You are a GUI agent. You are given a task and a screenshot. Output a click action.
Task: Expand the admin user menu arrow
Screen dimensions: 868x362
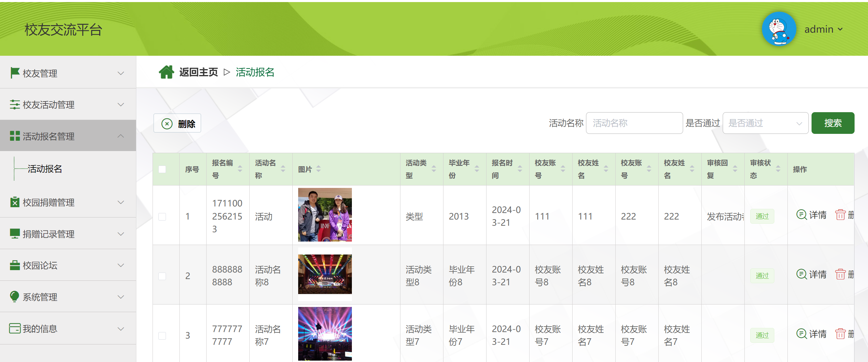840,30
